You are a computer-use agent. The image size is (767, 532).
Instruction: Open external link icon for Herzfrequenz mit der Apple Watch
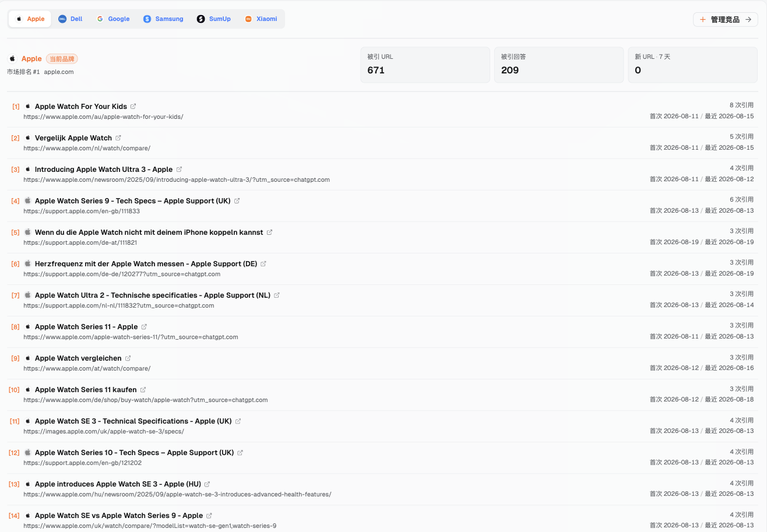pos(263,263)
